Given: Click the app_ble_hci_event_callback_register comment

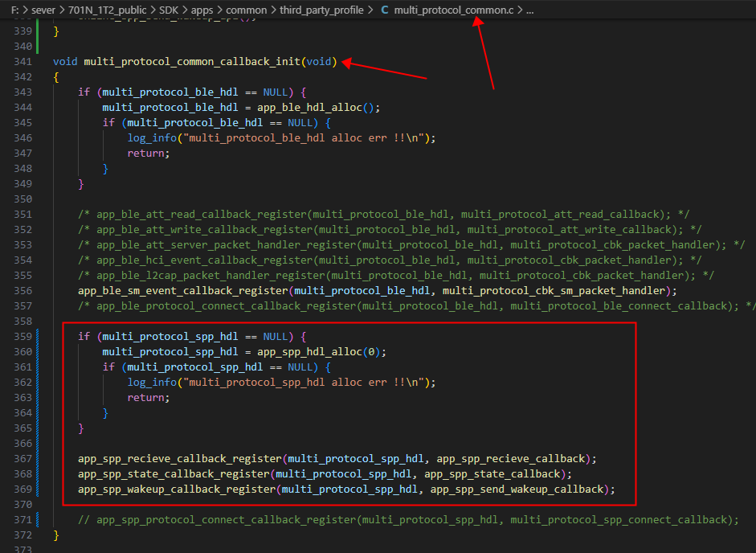Looking at the screenshot, I should [x=390, y=260].
